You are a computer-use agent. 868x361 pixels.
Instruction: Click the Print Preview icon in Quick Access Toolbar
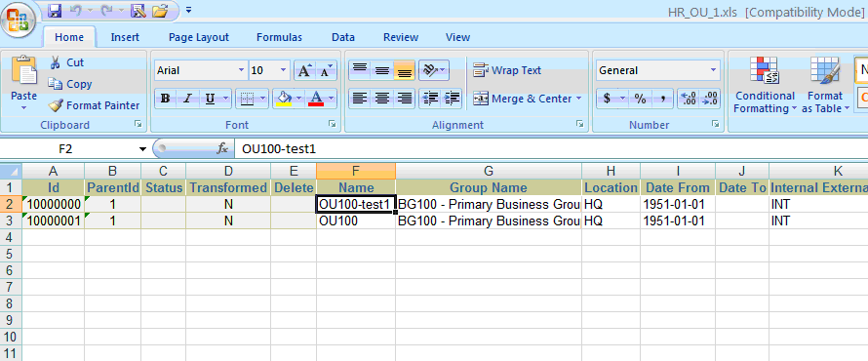138,10
